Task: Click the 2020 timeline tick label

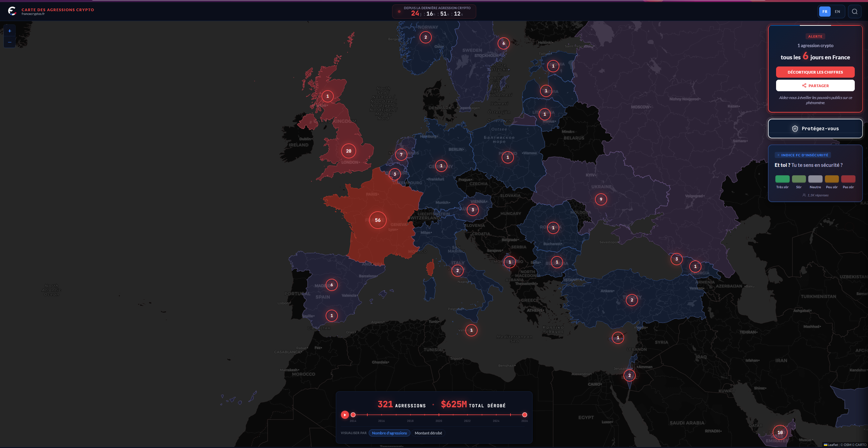Action: point(439,421)
